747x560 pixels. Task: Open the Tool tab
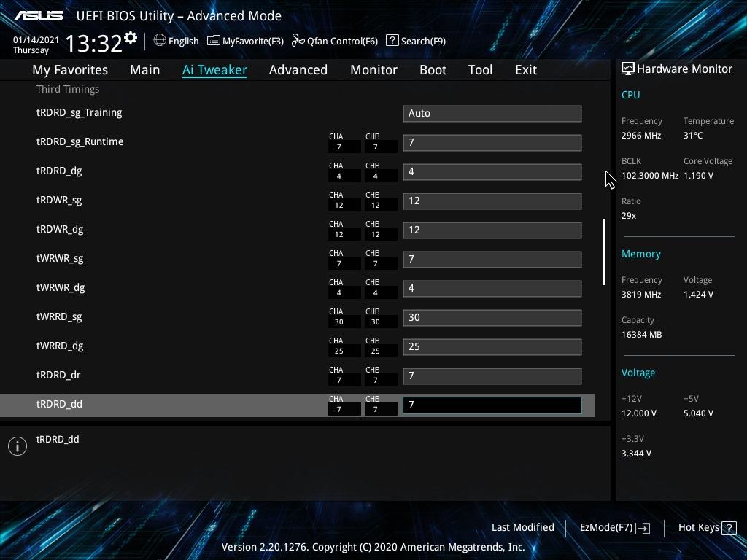pyautogui.click(x=480, y=70)
